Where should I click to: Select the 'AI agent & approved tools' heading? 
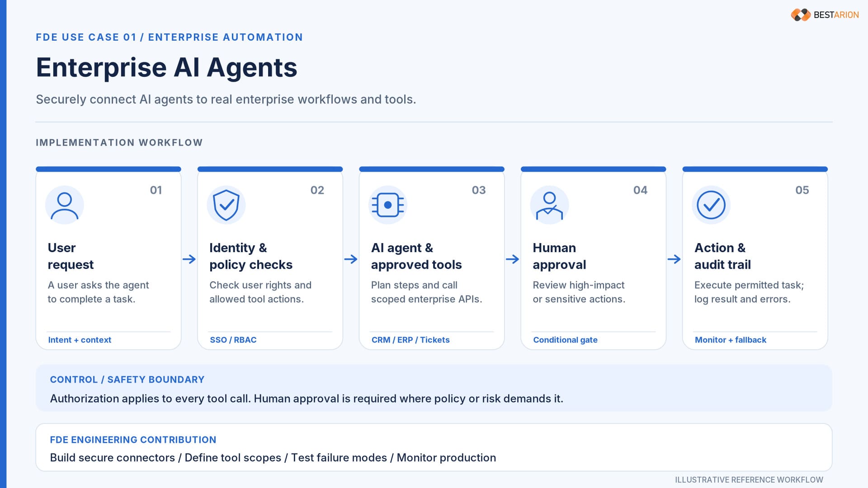[416, 256]
